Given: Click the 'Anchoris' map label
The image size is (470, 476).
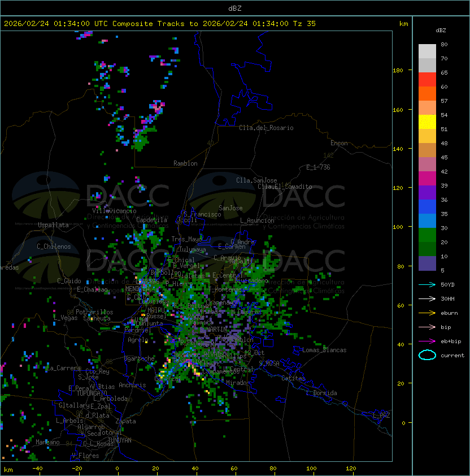Looking at the screenshot, I should click(132, 385).
